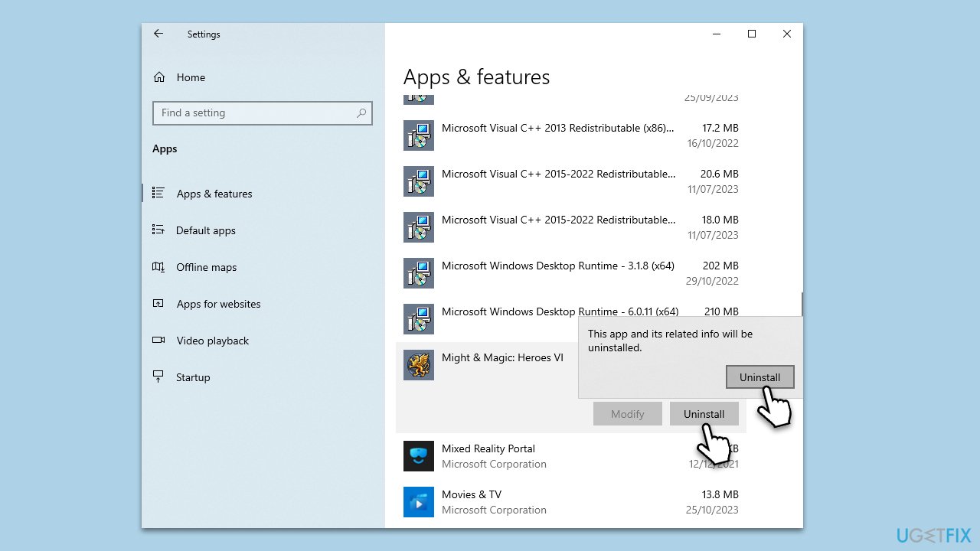Click the back arrow in Settings
The width and height of the screenshot is (980, 551).
158,34
